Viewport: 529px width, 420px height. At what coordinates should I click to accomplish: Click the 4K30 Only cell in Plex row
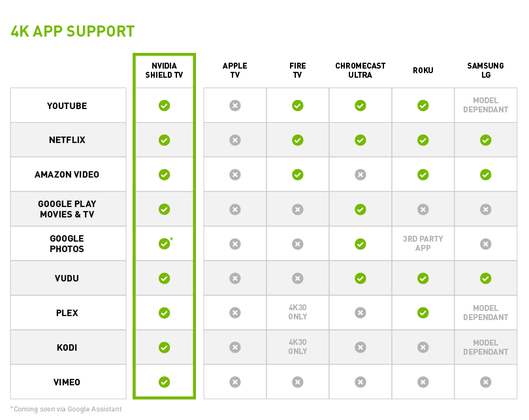coord(297,313)
